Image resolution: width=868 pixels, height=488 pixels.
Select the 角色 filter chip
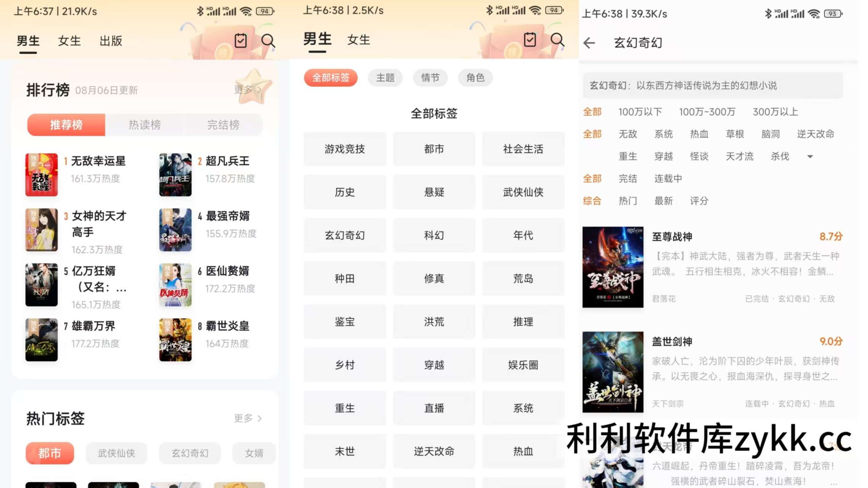(475, 78)
